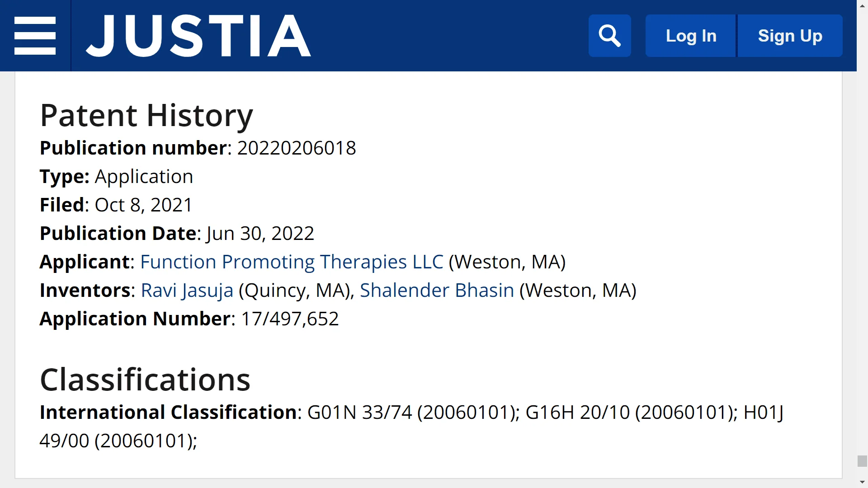Viewport: 868px width, 488px height.
Task: Click the Type Application line
Action: point(116,177)
